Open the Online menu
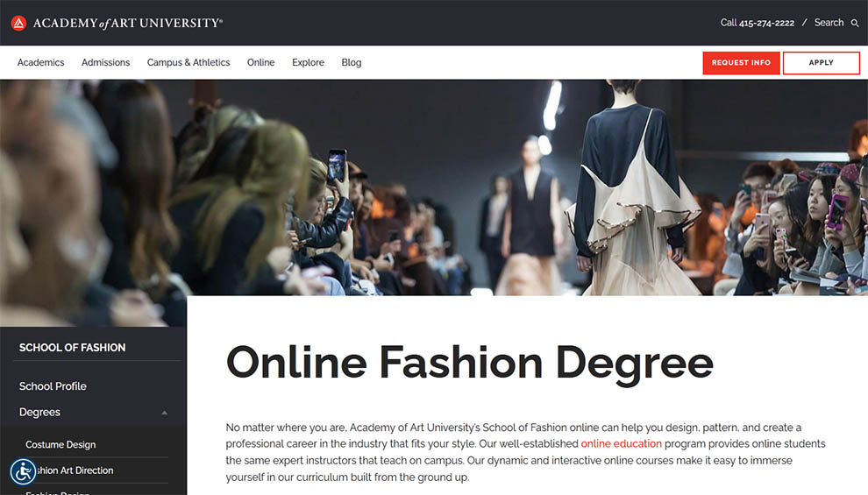The height and width of the screenshot is (495, 868). [x=260, y=62]
